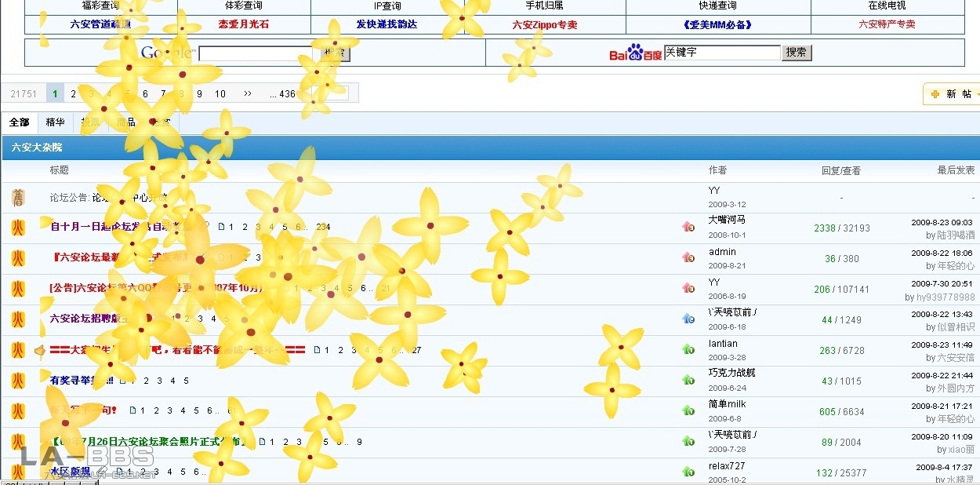Go to next pages with >> arrow
This screenshot has width=980, height=485.
(248, 94)
